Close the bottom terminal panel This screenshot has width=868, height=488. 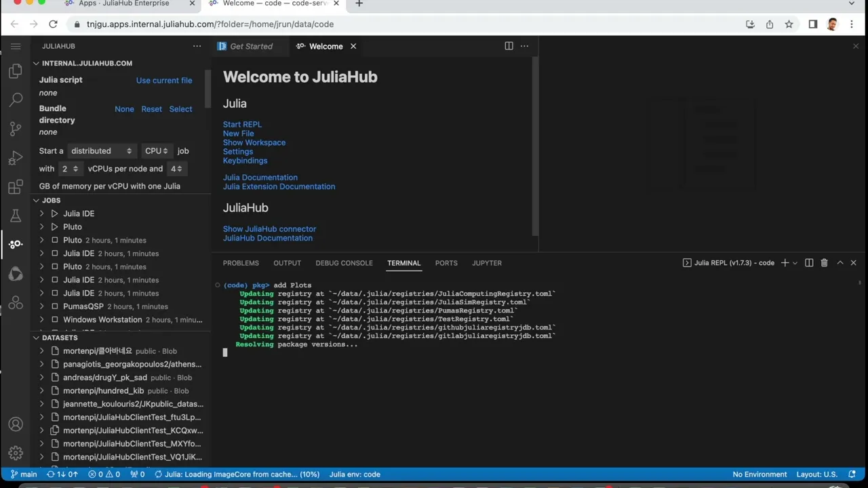(x=854, y=263)
